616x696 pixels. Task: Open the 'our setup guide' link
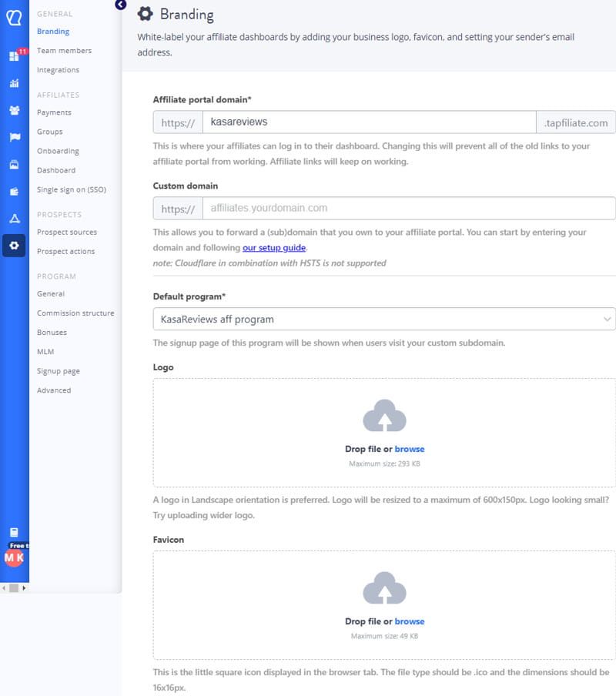click(x=274, y=248)
